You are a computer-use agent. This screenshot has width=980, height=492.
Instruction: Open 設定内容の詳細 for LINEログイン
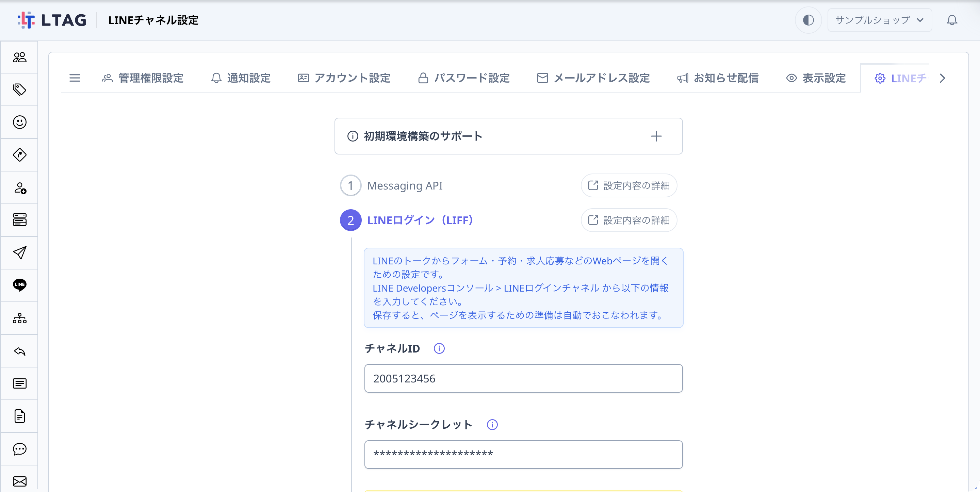pyautogui.click(x=629, y=220)
